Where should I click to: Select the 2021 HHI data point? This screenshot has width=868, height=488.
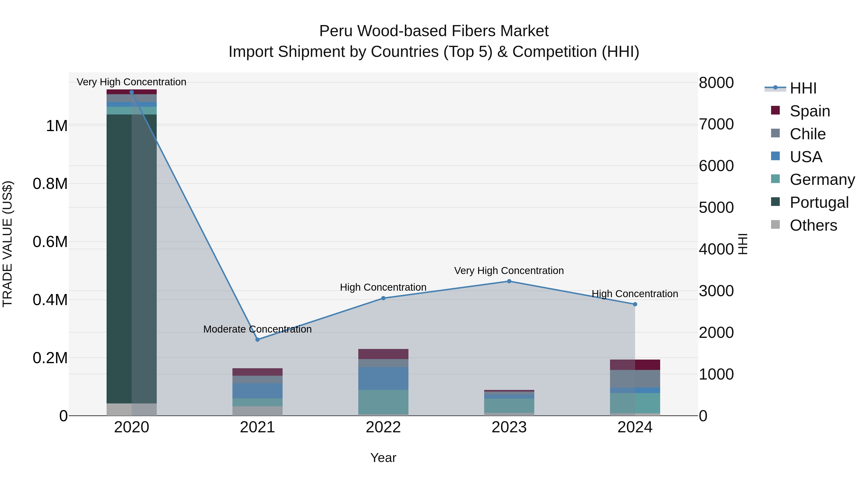pos(258,340)
